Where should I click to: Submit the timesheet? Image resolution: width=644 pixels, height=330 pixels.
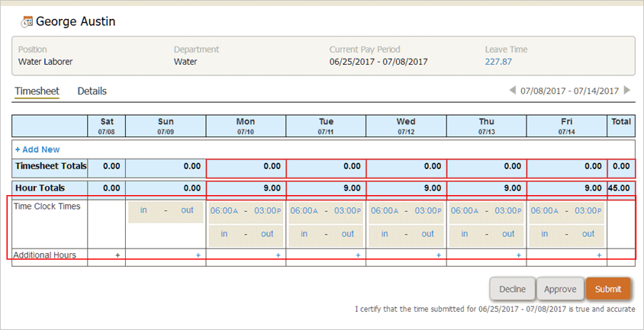point(608,289)
